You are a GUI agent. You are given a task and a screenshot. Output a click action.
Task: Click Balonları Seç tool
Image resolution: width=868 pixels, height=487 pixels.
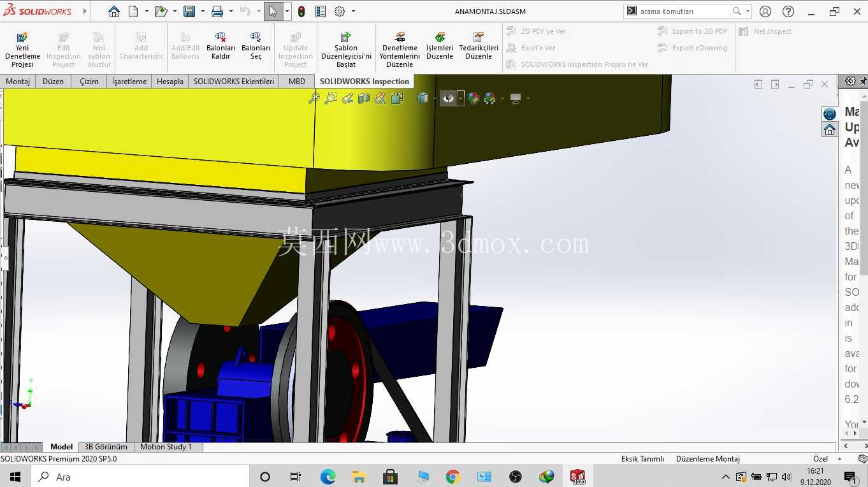pyautogui.click(x=256, y=46)
